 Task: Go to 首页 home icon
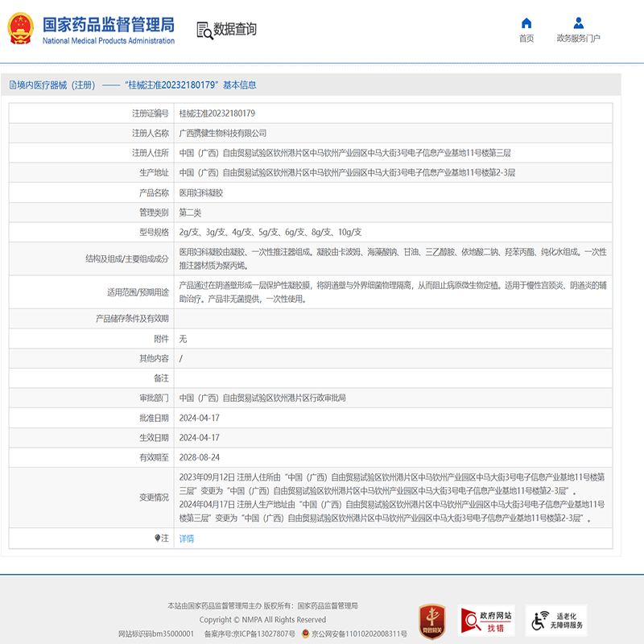coord(526,23)
